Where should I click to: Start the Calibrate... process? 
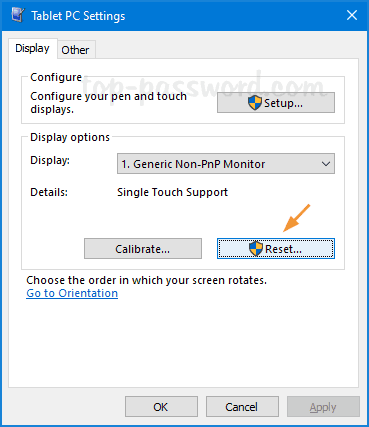[143, 249]
